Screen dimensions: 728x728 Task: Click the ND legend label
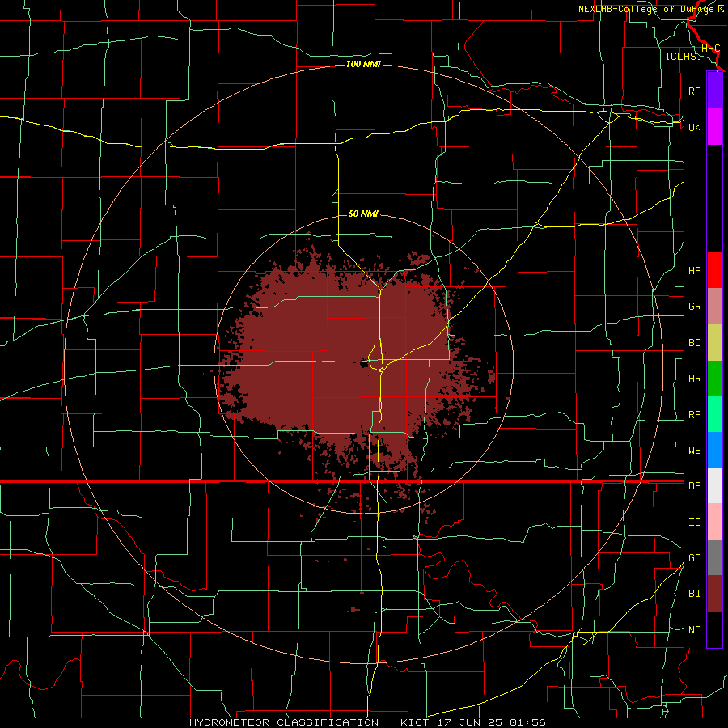pyautogui.click(x=694, y=629)
